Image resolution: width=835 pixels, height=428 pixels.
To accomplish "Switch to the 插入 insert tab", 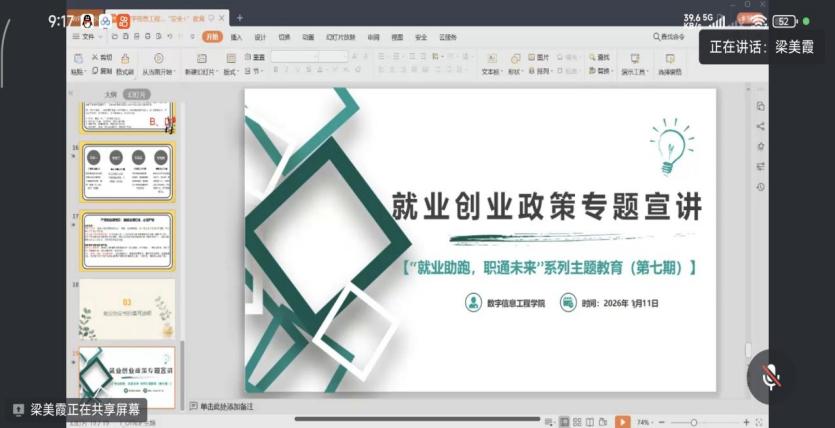I will coord(236,37).
